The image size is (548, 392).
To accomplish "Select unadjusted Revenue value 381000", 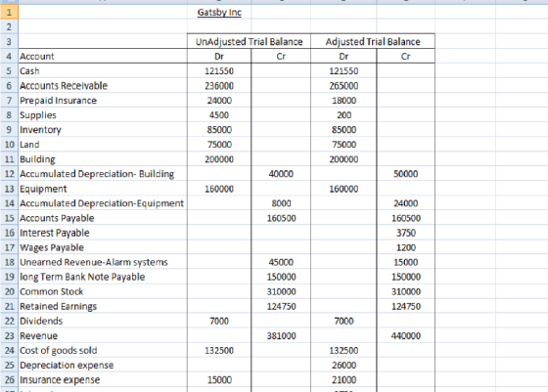I will (281, 335).
